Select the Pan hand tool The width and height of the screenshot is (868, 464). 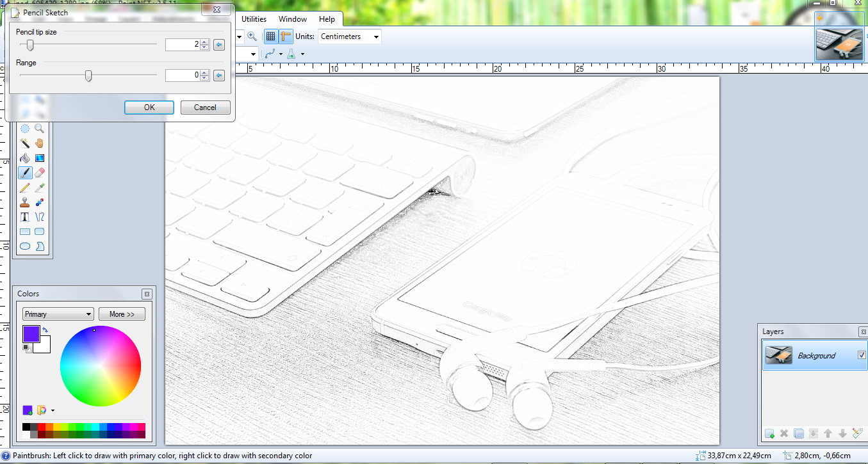click(x=40, y=143)
